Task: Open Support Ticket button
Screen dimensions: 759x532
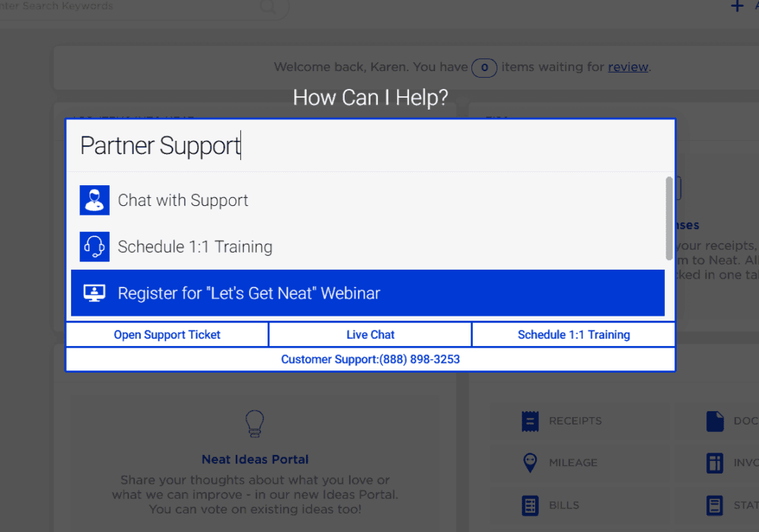Action: click(x=167, y=334)
